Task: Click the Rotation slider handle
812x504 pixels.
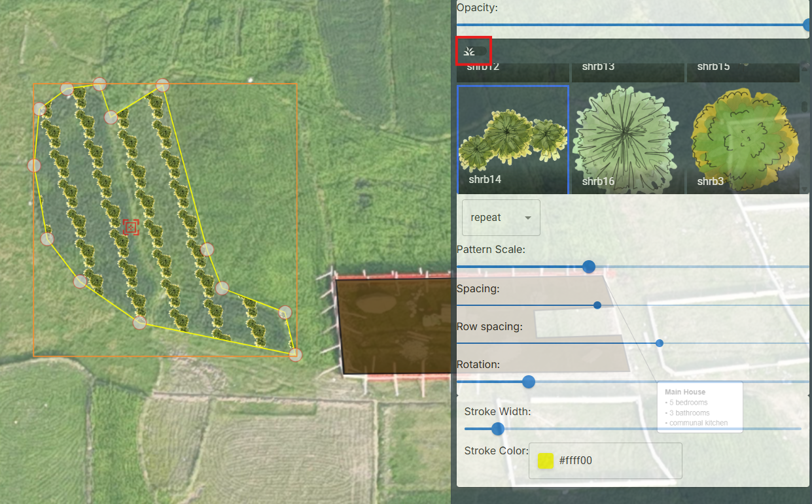Action: point(528,382)
